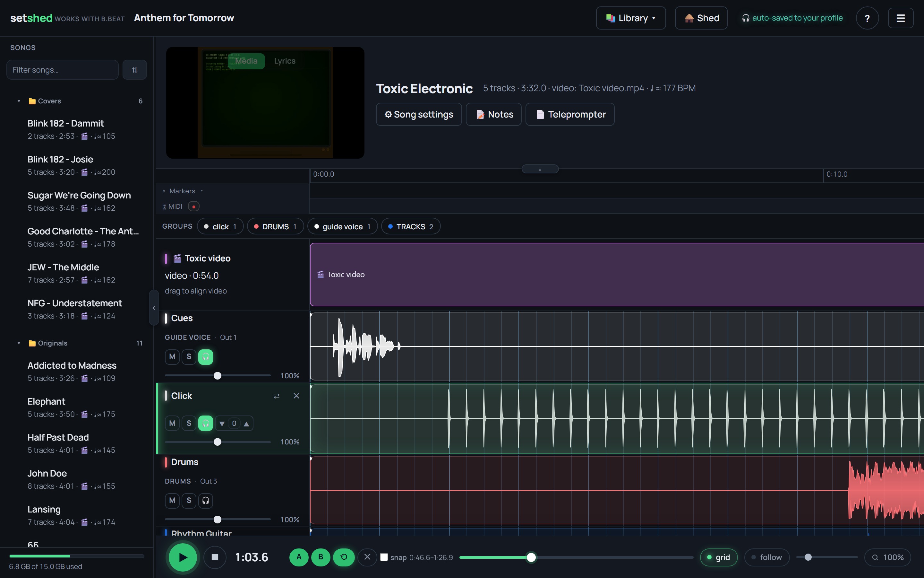
Task: Switch to the Media tab
Action: 246,61
